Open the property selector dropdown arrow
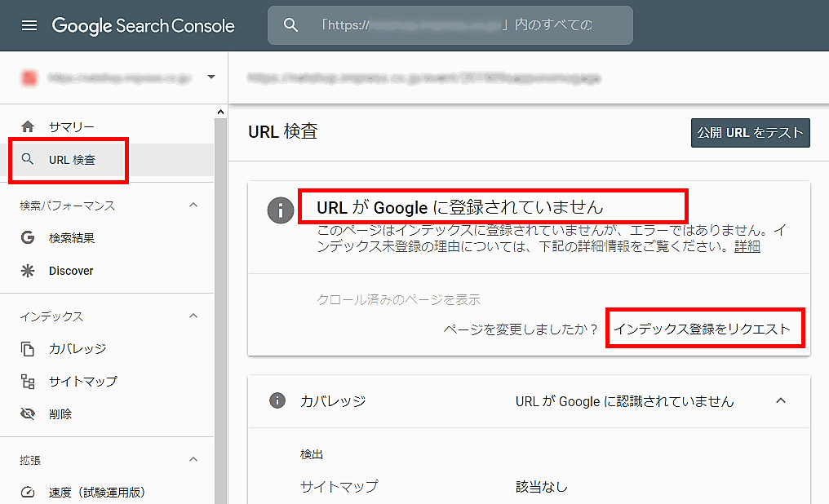Screen dimensions: 829x504 pos(211,77)
